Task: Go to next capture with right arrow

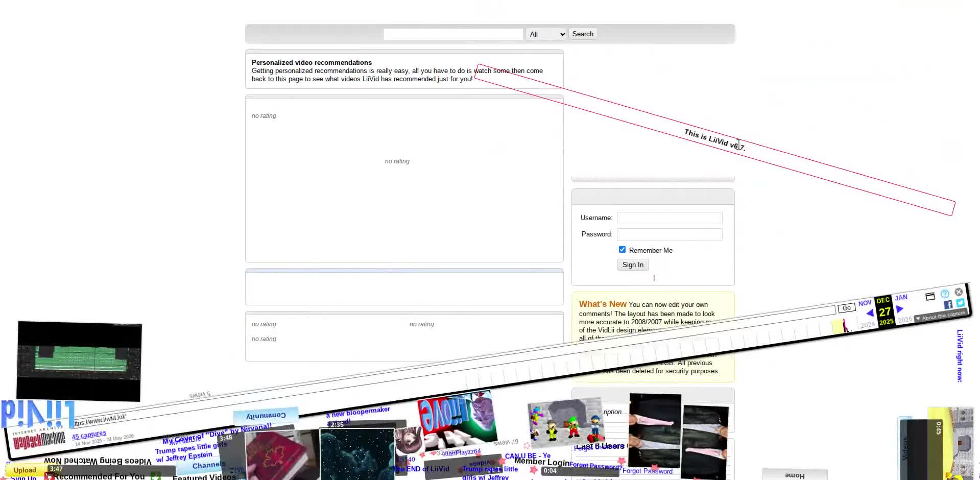Action: click(x=900, y=309)
